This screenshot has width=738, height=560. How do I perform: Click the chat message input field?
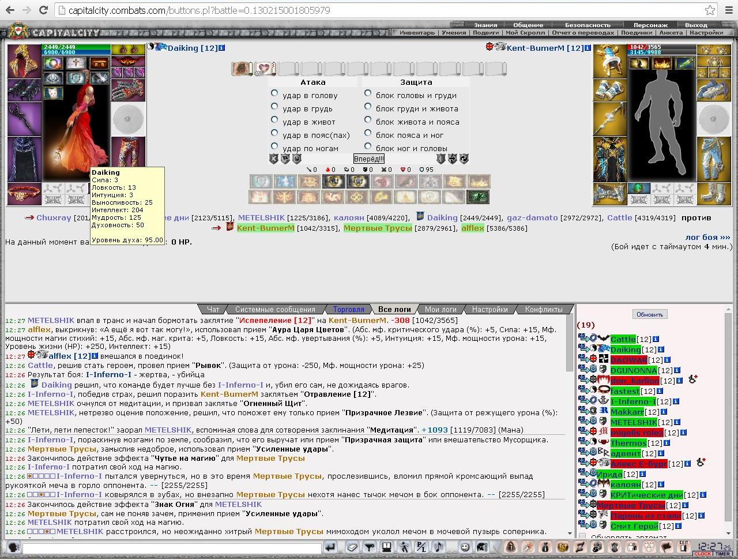[x=171, y=548]
